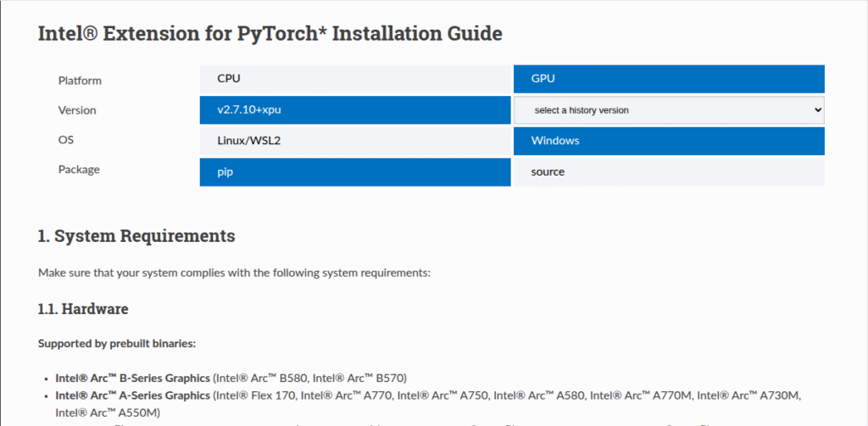Viewport: 868px width, 426px height.
Task: Click the Intel Arc B-Series Graphics bullet
Action: (231, 378)
